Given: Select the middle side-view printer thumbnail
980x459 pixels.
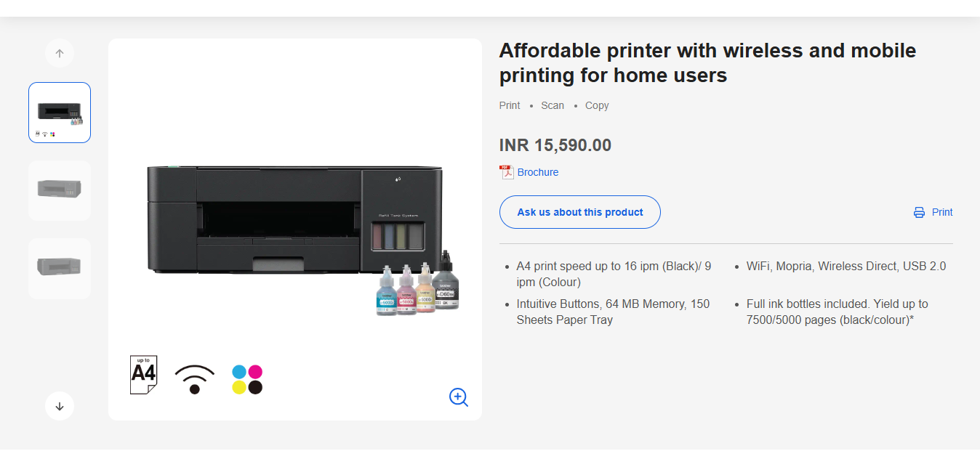Looking at the screenshot, I should [59, 190].
